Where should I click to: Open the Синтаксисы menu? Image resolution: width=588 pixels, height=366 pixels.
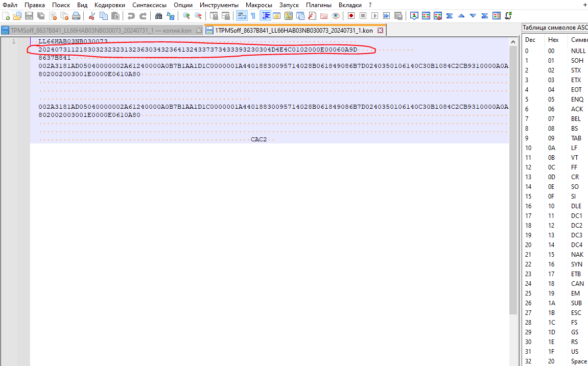point(149,5)
